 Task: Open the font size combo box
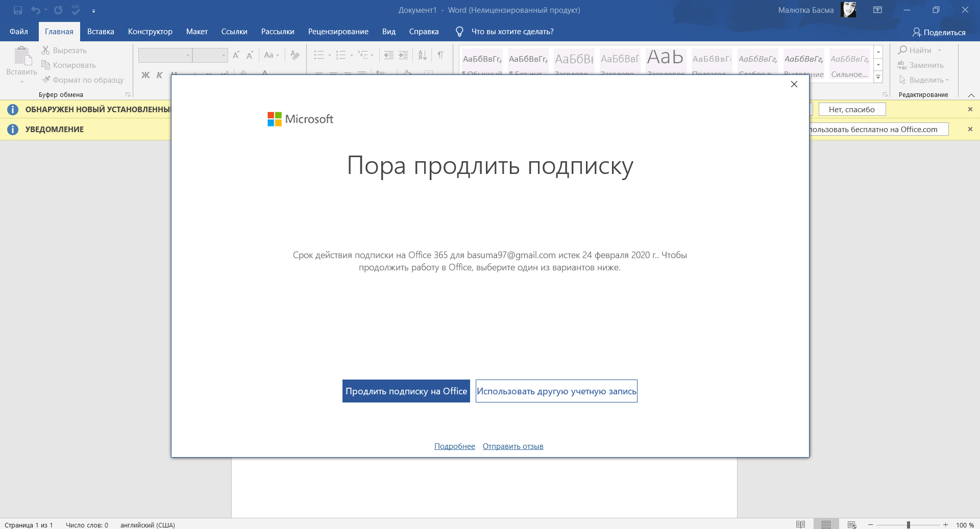coord(210,55)
